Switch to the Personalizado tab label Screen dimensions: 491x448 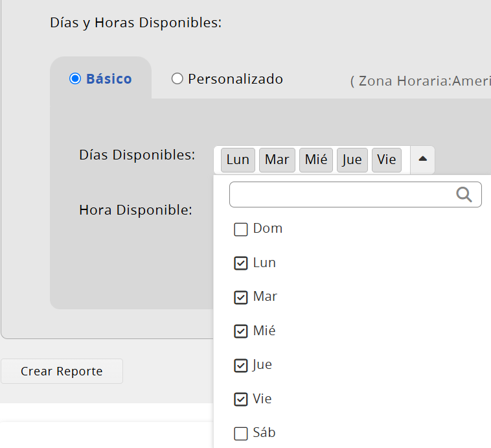pos(236,79)
